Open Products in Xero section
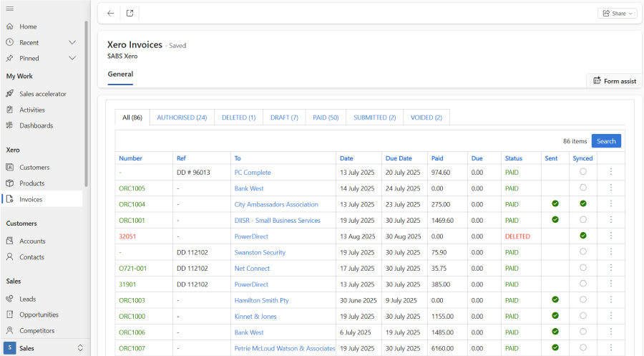This screenshot has height=356, width=644. coord(31,183)
